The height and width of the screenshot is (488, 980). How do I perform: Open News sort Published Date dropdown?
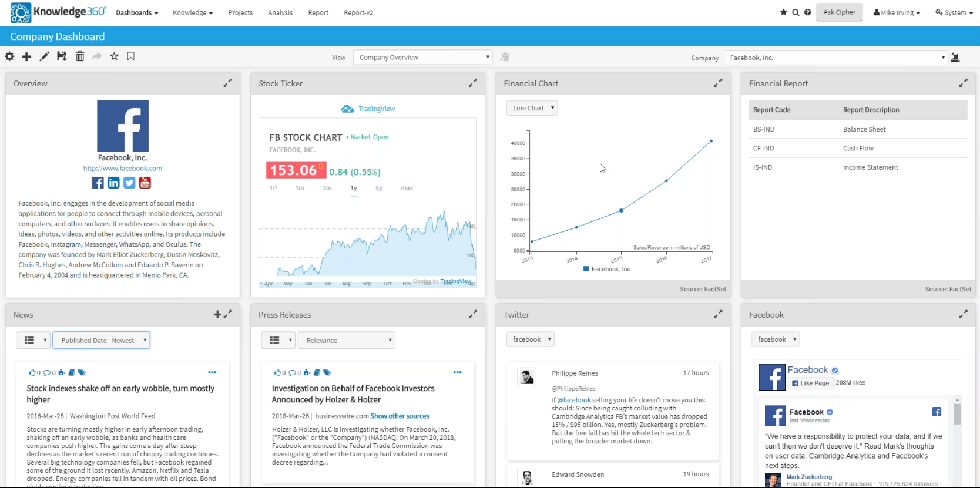tap(101, 341)
